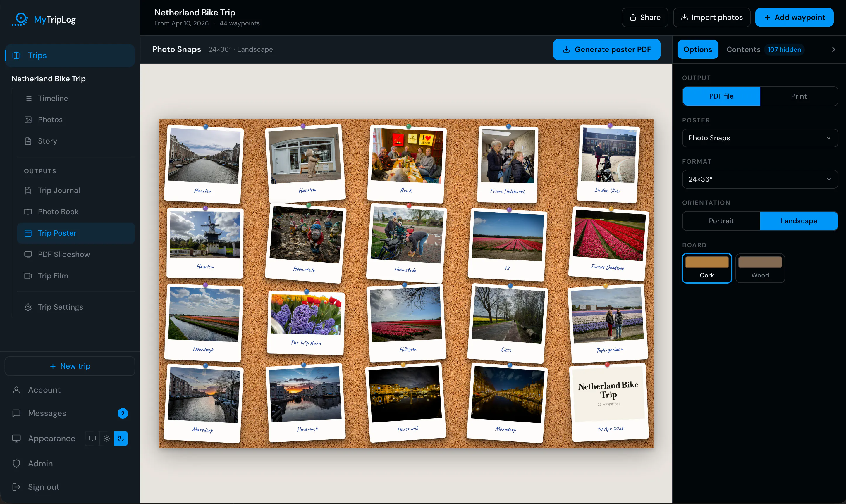This screenshot has height=504, width=846.
Task: Open Photos via its image icon
Action: pyautogui.click(x=28, y=120)
